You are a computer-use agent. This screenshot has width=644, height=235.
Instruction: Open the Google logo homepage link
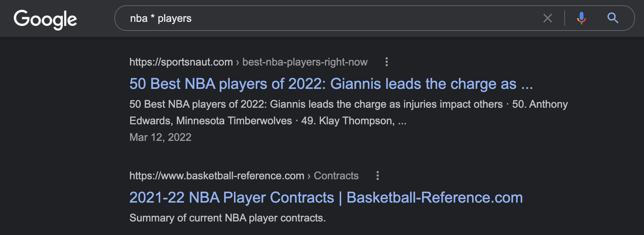(x=45, y=19)
